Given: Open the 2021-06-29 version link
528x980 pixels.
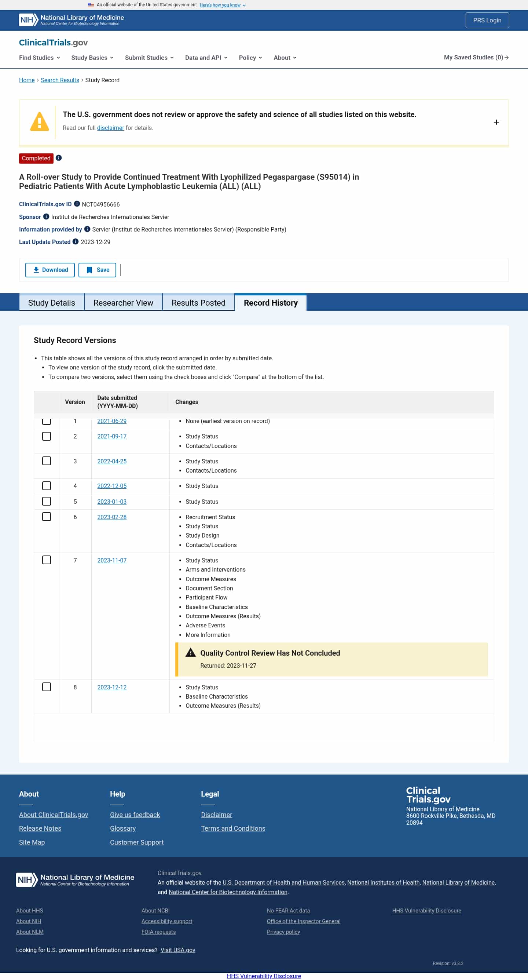Looking at the screenshot, I should [x=112, y=421].
